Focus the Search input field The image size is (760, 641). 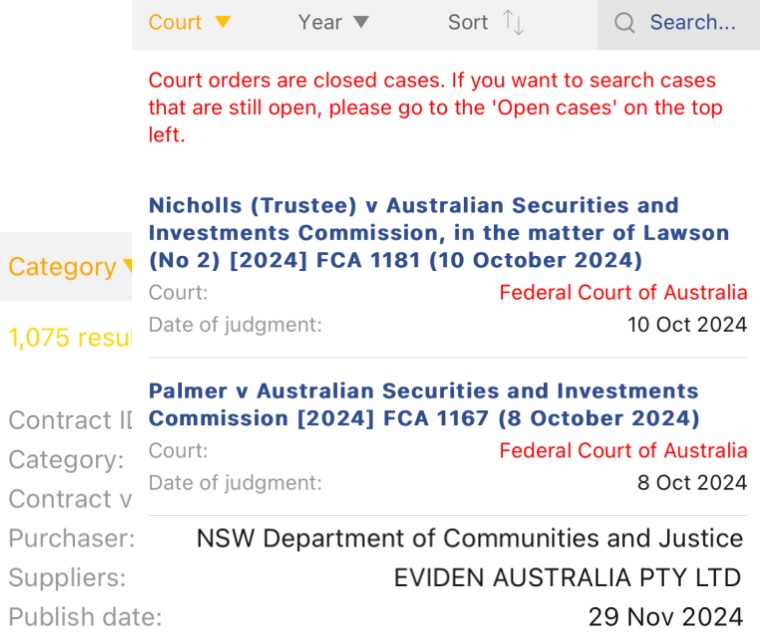click(x=679, y=24)
